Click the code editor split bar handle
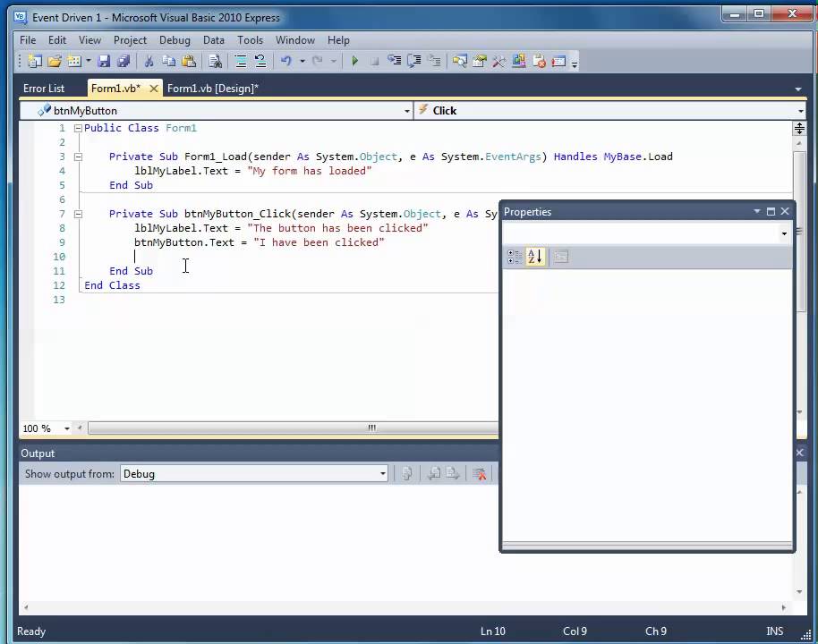This screenshot has width=818, height=644. click(x=799, y=128)
